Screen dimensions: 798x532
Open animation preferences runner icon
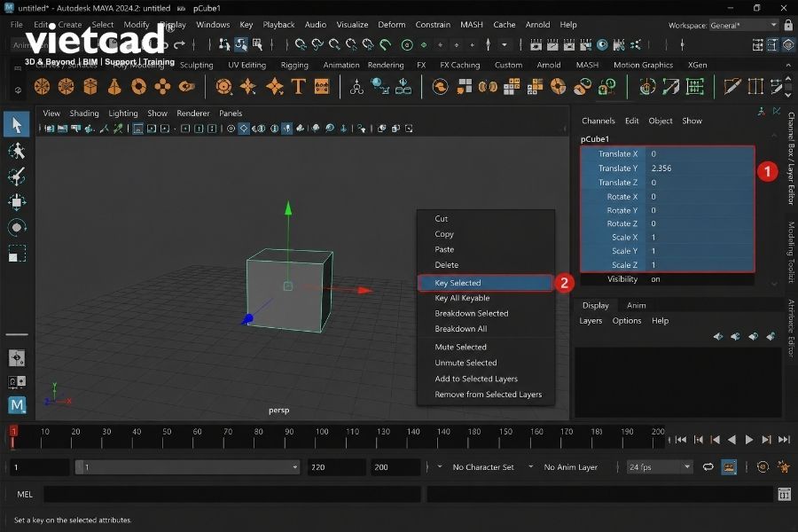pyautogui.click(x=784, y=466)
